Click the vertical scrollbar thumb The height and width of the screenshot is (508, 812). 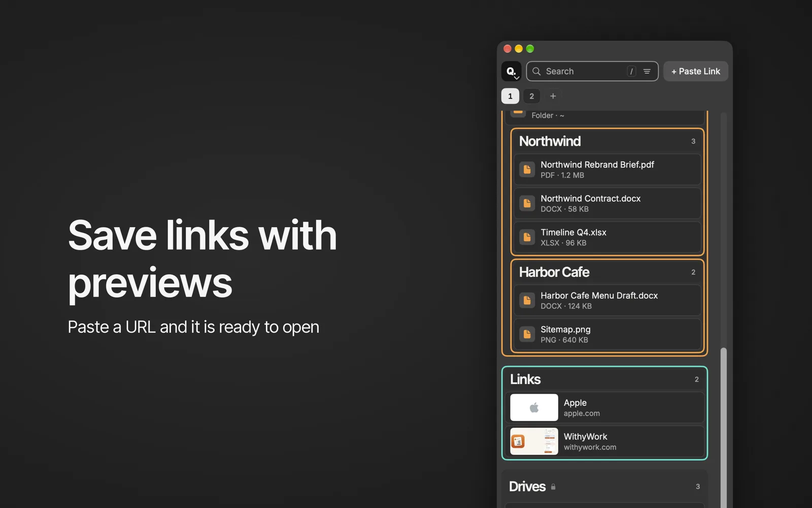(x=724, y=428)
